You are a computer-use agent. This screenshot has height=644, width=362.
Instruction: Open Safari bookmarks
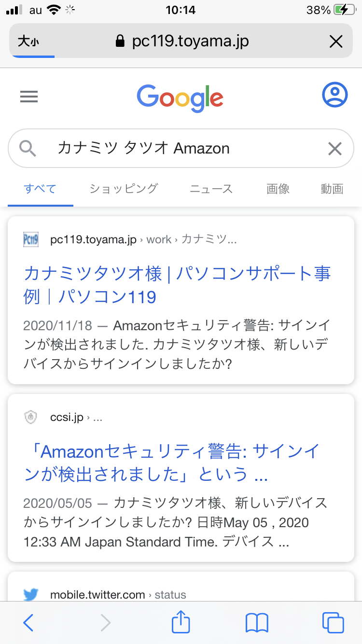[257, 623]
